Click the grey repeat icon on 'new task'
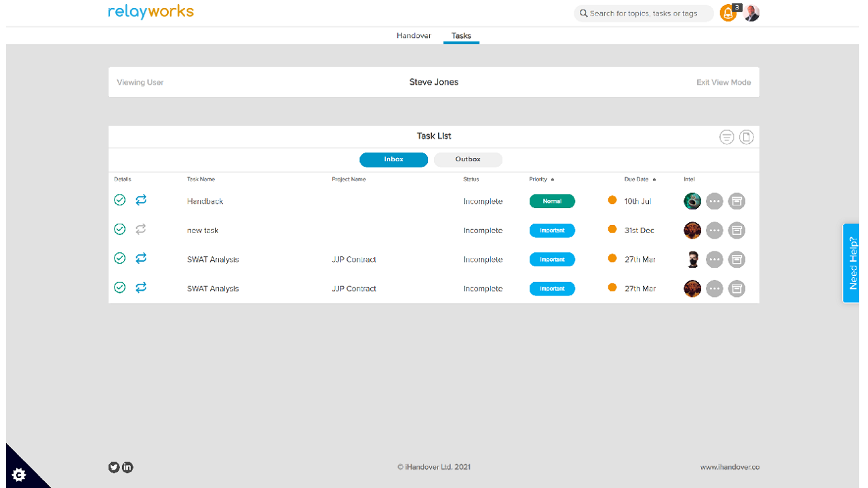Viewport: 868px width, 488px height. click(141, 229)
